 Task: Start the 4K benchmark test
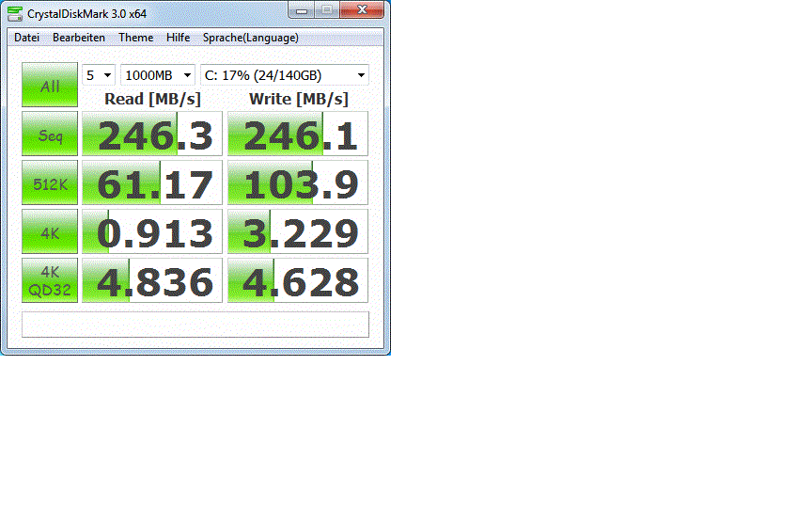(50, 231)
